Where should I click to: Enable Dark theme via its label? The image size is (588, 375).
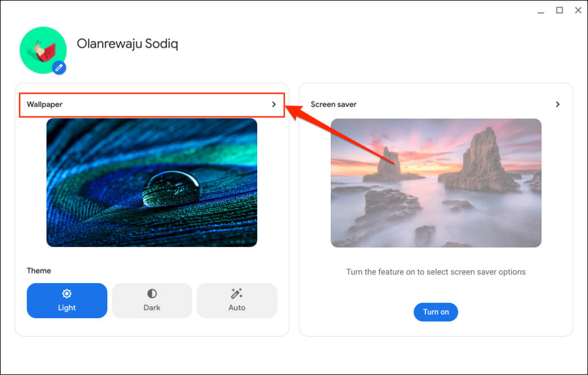click(152, 308)
